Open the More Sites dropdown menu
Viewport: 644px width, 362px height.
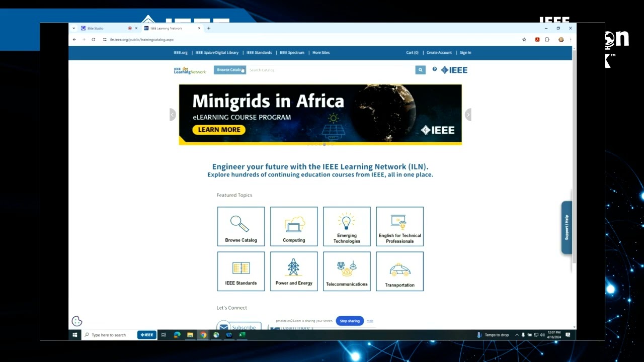[x=321, y=52]
